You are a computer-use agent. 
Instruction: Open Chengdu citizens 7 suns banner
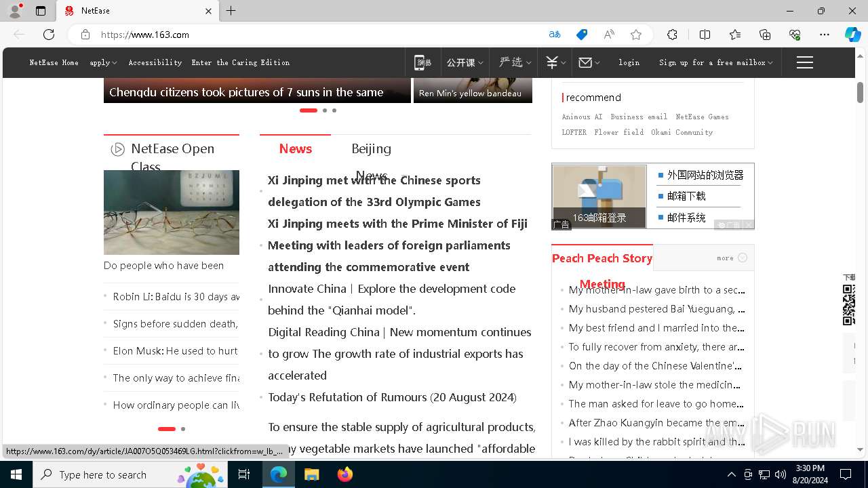pos(257,91)
